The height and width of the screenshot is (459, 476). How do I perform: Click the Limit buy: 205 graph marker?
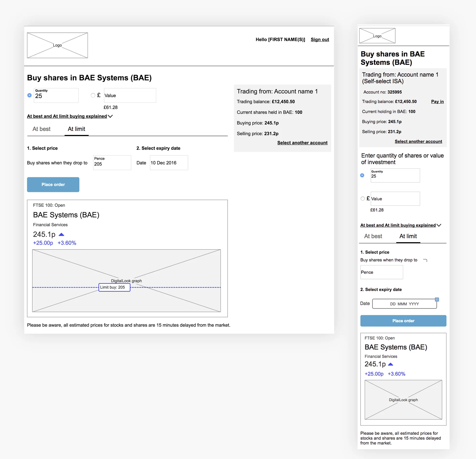[114, 287]
